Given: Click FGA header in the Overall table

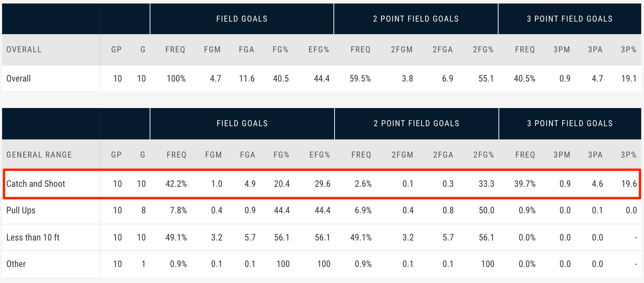Looking at the screenshot, I should pos(246,49).
